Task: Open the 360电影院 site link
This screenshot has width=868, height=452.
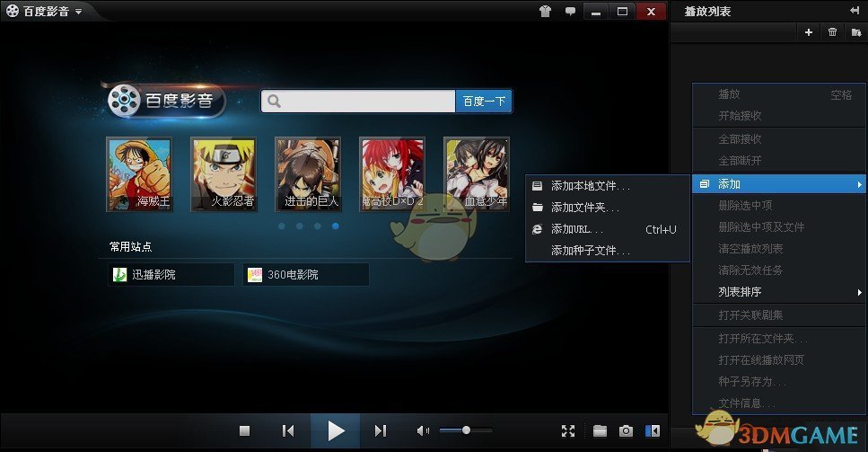Action: click(305, 274)
